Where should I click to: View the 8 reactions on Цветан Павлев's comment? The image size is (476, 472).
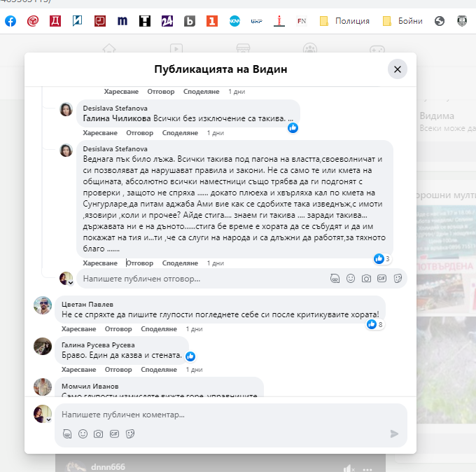pyautogui.click(x=376, y=324)
